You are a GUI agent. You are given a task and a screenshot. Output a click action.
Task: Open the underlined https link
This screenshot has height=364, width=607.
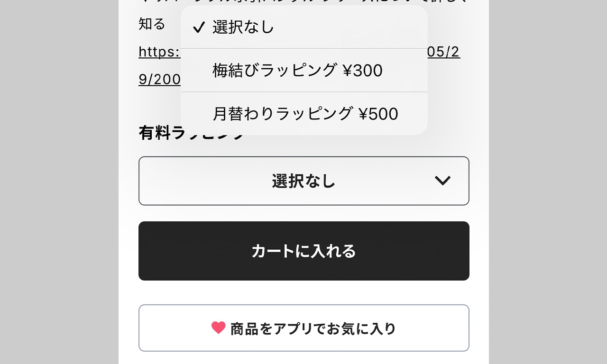[x=159, y=52]
